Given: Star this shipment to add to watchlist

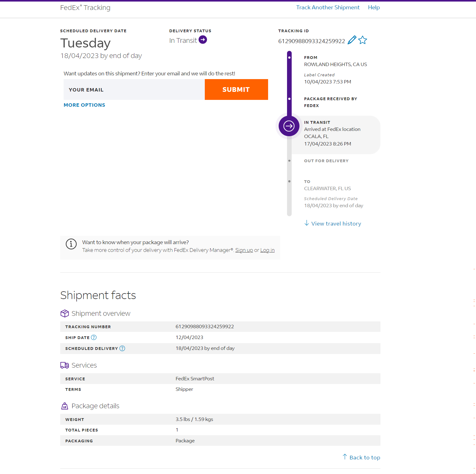Looking at the screenshot, I should pos(362,40).
